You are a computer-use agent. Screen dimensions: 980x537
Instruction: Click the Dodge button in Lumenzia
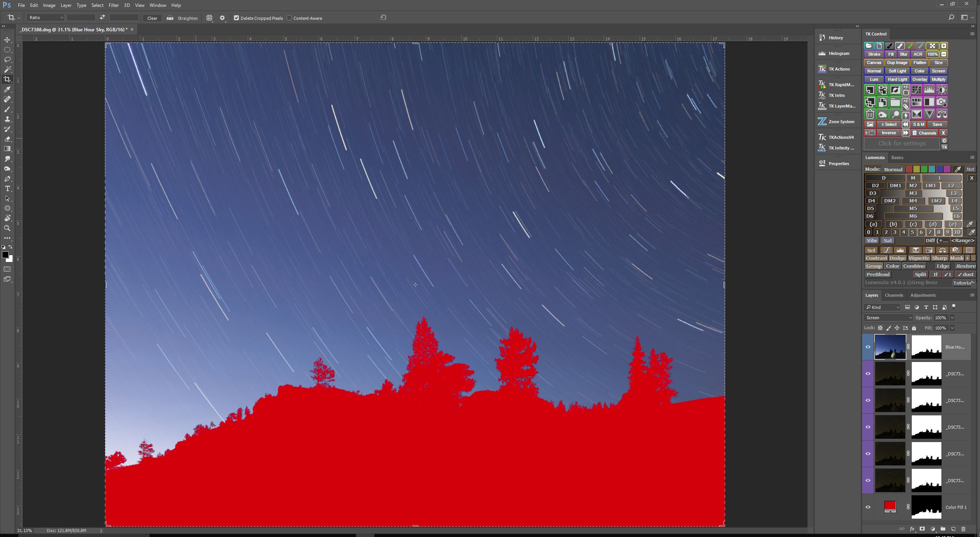point(897,258)
